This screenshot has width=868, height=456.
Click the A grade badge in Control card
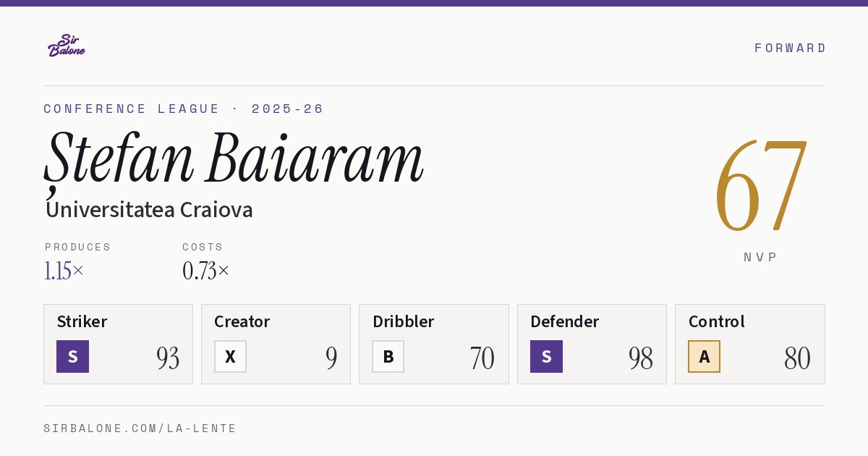click(704, 356)
